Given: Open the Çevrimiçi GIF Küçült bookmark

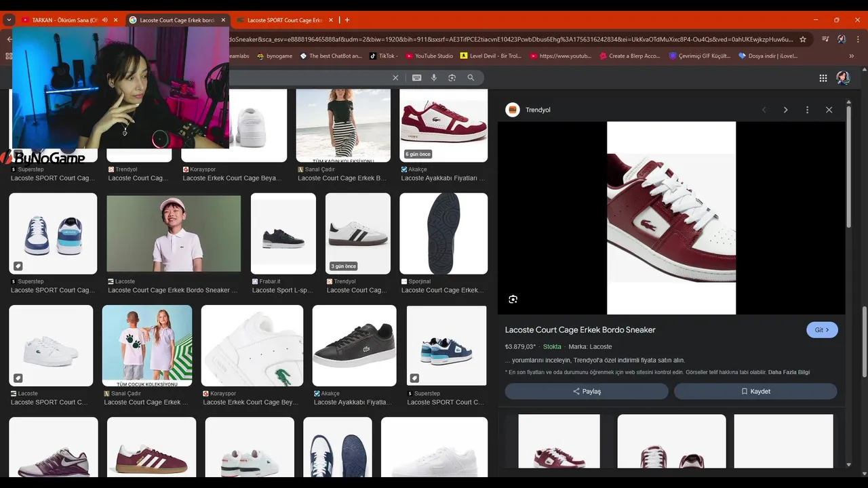Looking at the screenshot, I should [x=700, y=56].
